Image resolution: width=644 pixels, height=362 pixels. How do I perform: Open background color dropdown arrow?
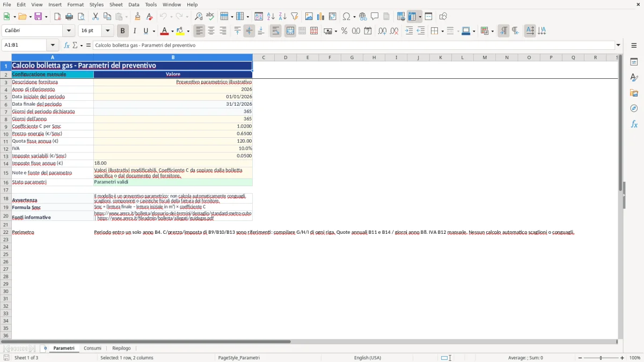point(188,31)
